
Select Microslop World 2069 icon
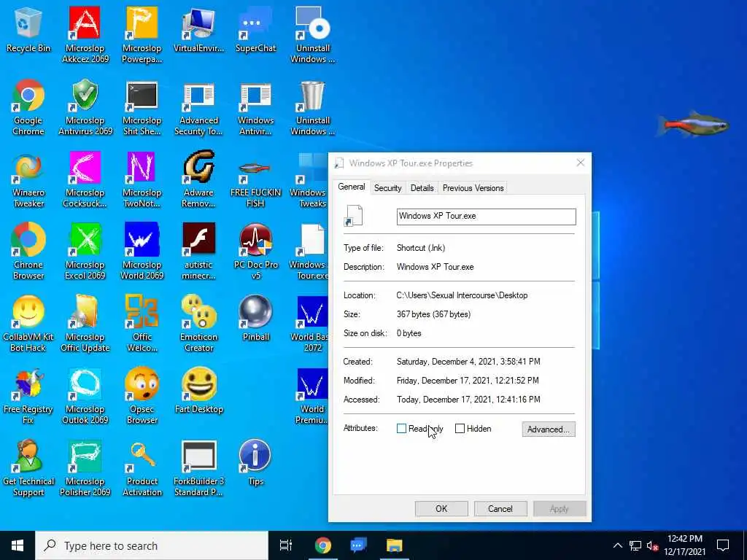point(142,252)
